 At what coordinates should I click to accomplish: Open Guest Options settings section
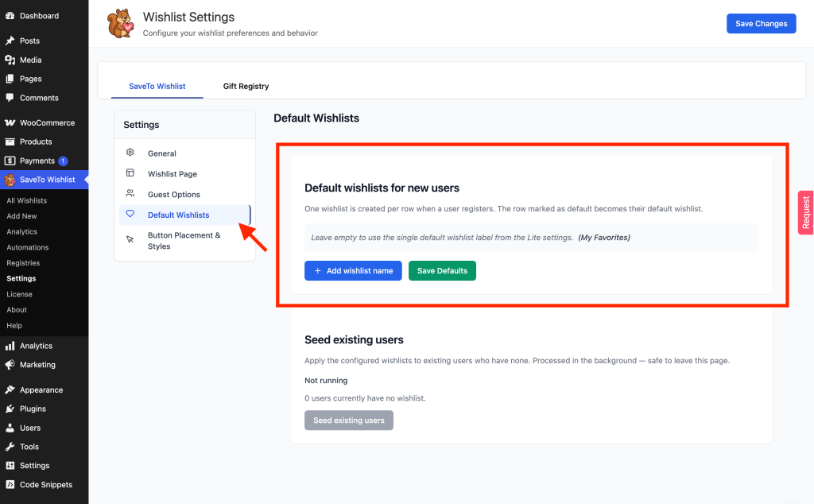[184, 195]
